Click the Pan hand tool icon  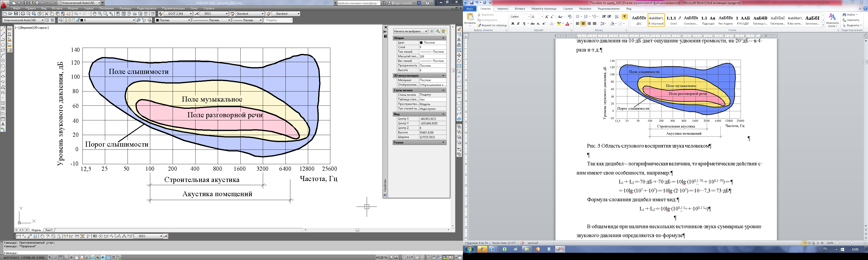[95, 14]
